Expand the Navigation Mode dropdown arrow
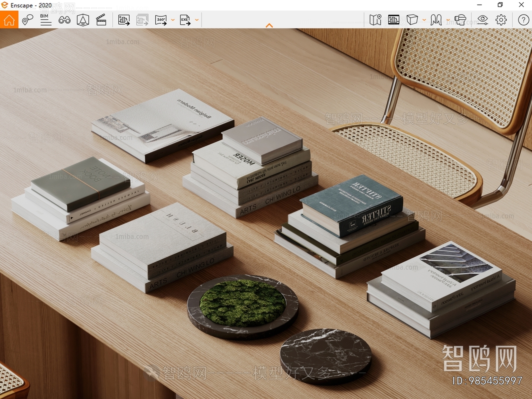This screenshot has width=532, height=399. (448, 20)
